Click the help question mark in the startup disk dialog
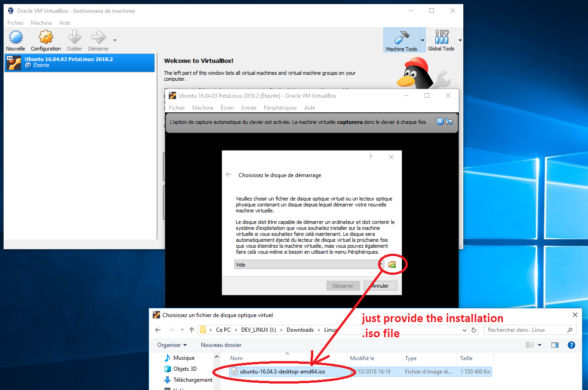 pyautogui.click(x=371, y=157)
